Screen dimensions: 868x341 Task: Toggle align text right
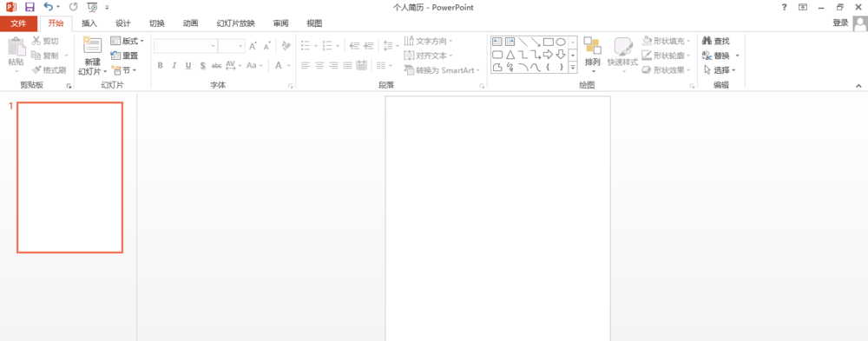(333, 65)
